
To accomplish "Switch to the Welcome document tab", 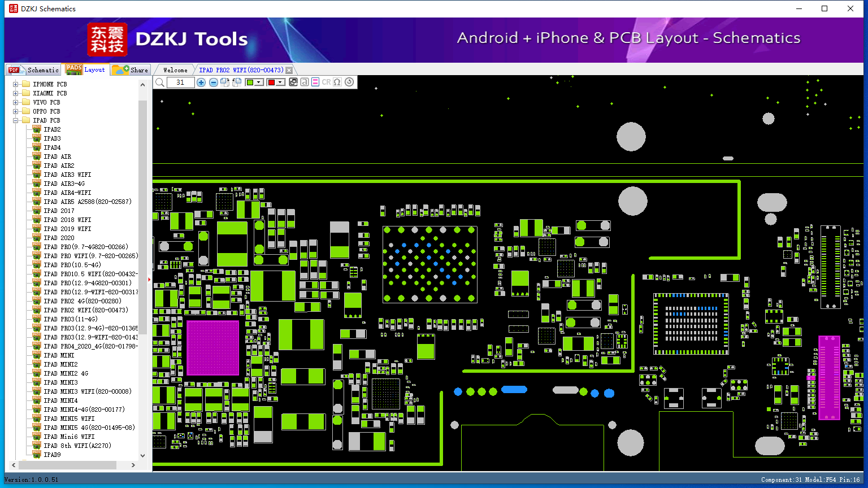I will 175,70.
